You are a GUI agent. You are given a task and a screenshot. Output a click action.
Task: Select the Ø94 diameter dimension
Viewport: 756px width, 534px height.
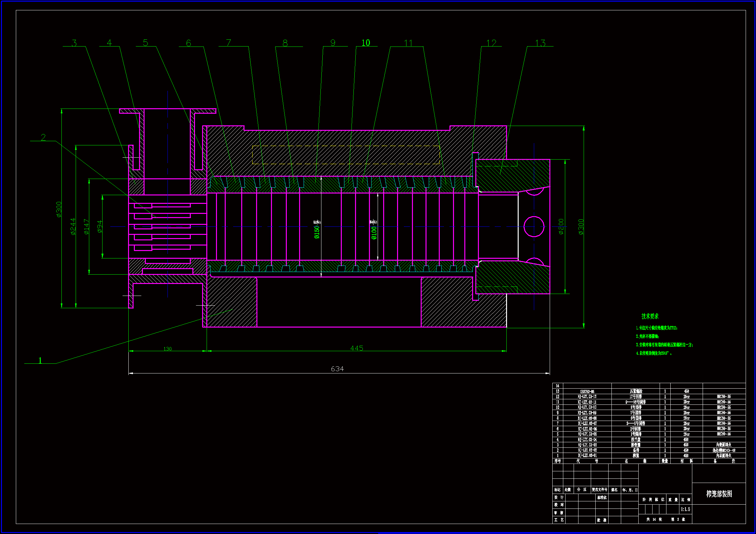point(100,227)
